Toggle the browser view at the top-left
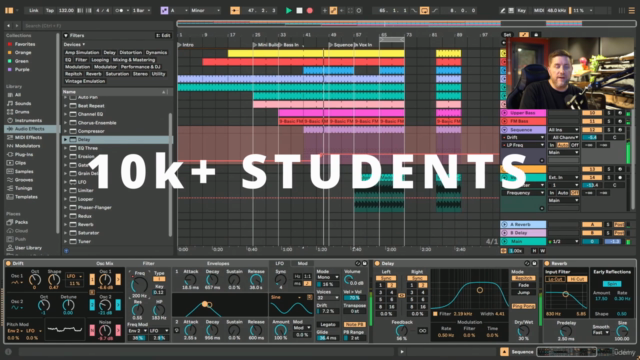 tap(9, 10)
